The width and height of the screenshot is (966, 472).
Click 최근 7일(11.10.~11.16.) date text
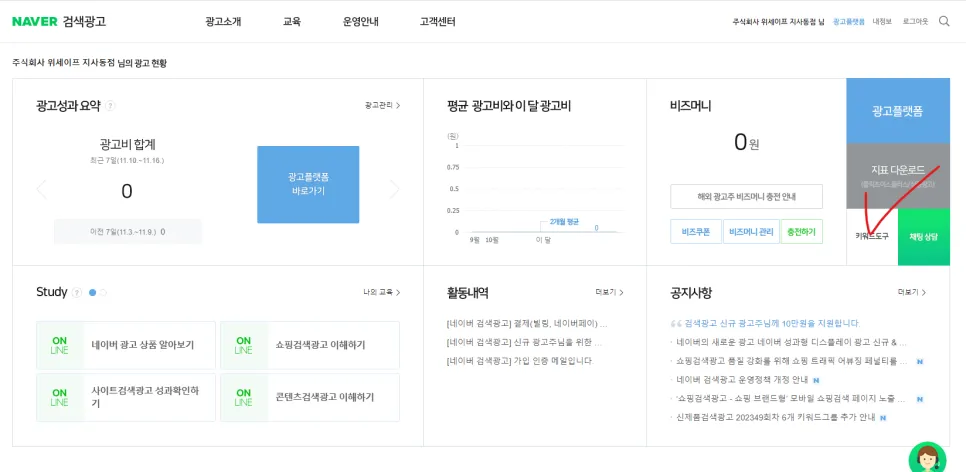pyautogui.click(x=127, y=161)
